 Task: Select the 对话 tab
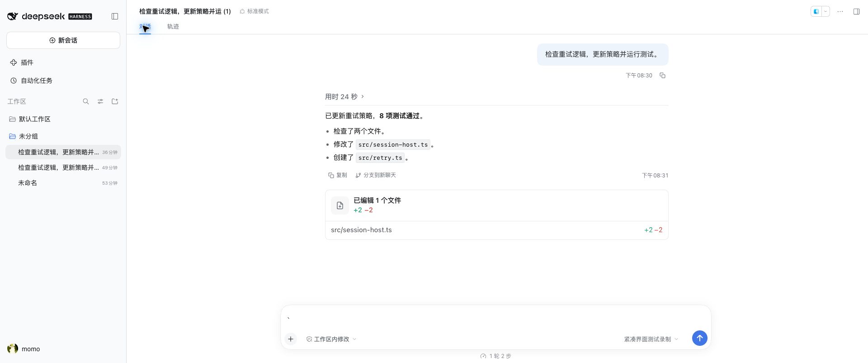point(145,27)
